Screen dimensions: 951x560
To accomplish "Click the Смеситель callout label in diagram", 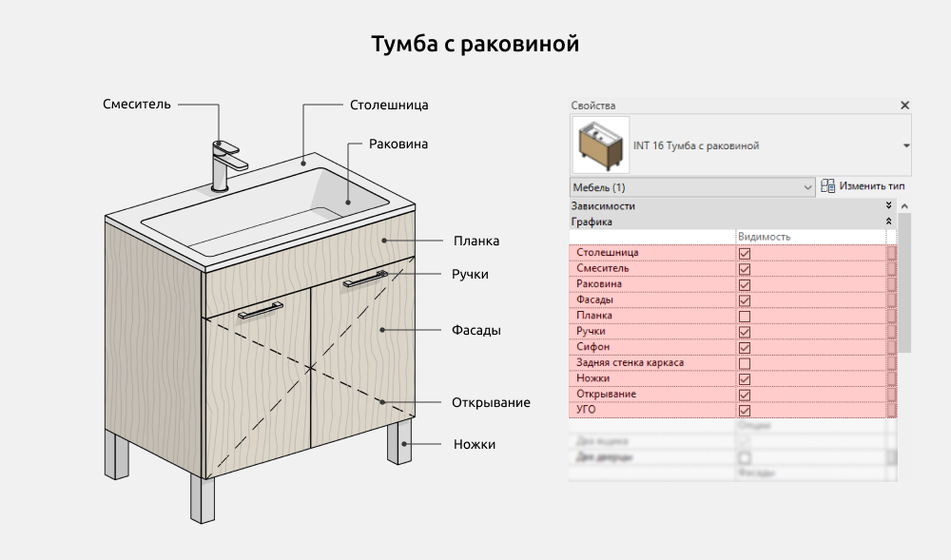I will pos(136,105).
